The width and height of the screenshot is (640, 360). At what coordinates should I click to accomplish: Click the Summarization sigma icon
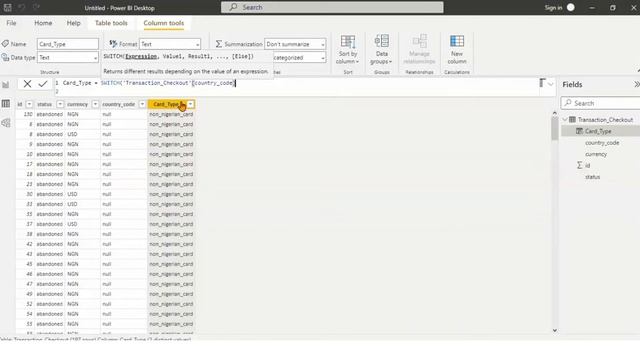(219, 44)
